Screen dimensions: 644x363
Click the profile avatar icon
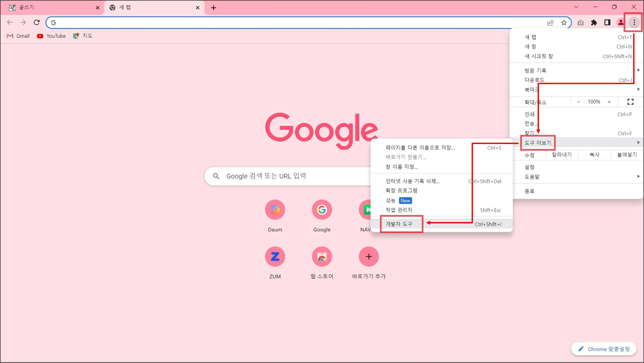pyautogui.click(x=620, y=23)
